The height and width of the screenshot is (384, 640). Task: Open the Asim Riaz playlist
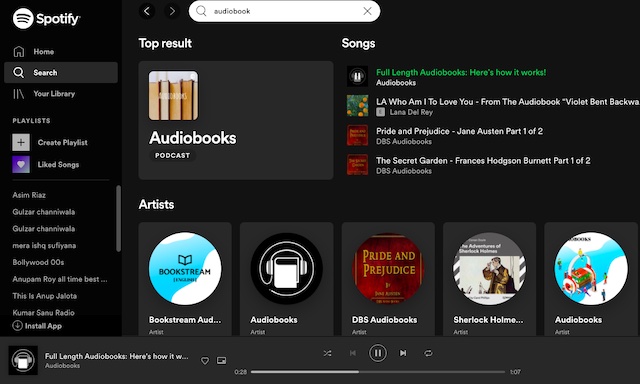pos(29,195)
